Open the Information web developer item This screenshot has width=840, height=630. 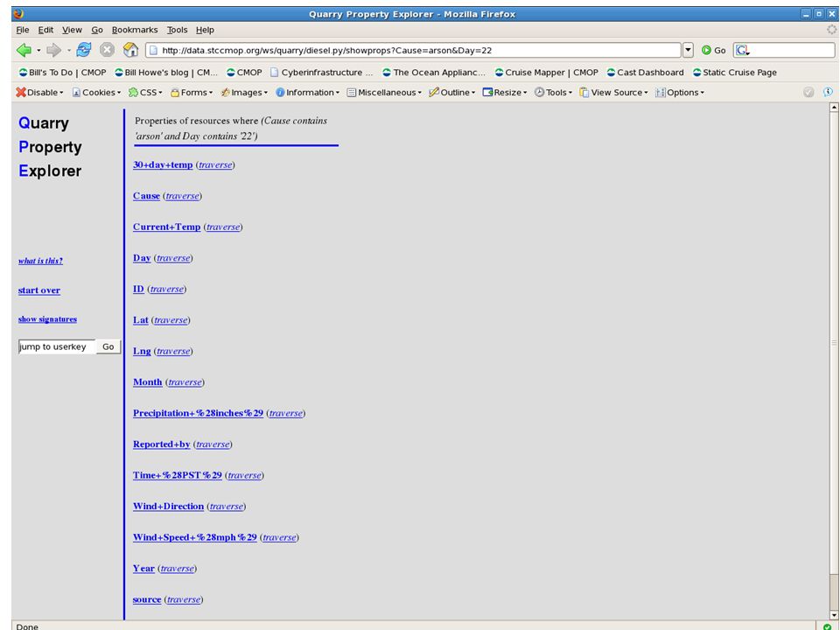coord(307,92)
